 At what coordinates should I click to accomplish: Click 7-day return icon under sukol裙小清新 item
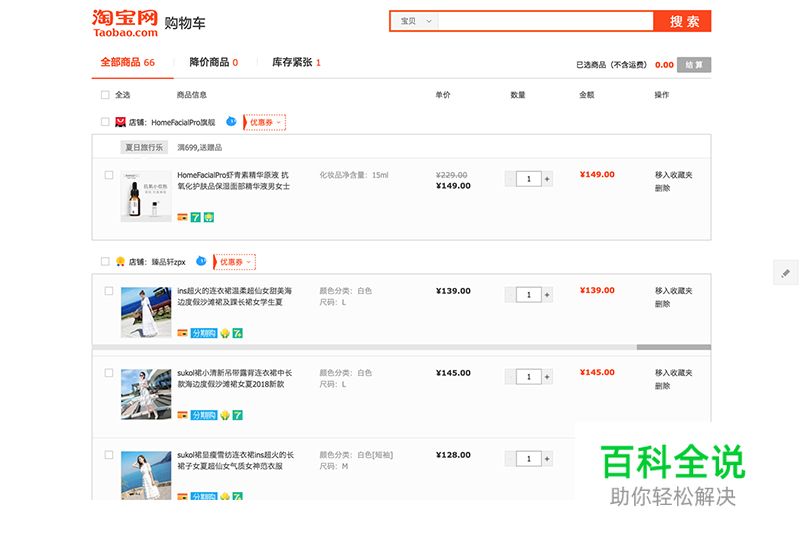coord(238,415)
